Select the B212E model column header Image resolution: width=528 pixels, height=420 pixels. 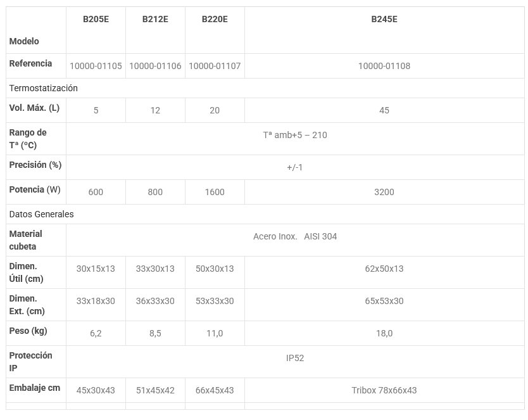155,19
